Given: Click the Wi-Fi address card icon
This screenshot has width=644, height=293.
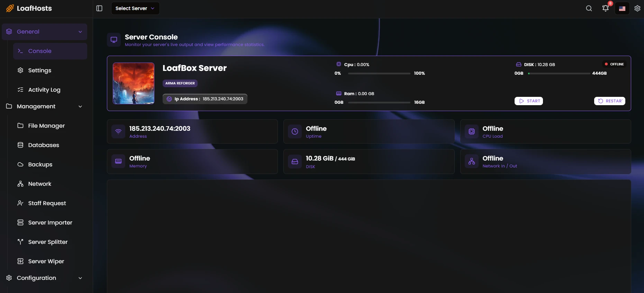Looking at the screenshot, I should coord(118,131).
